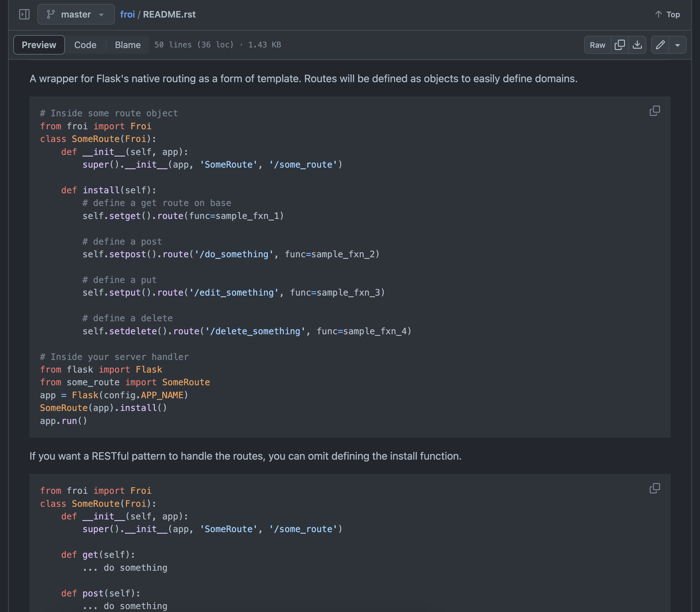Copy raw file contents icon

619,45
